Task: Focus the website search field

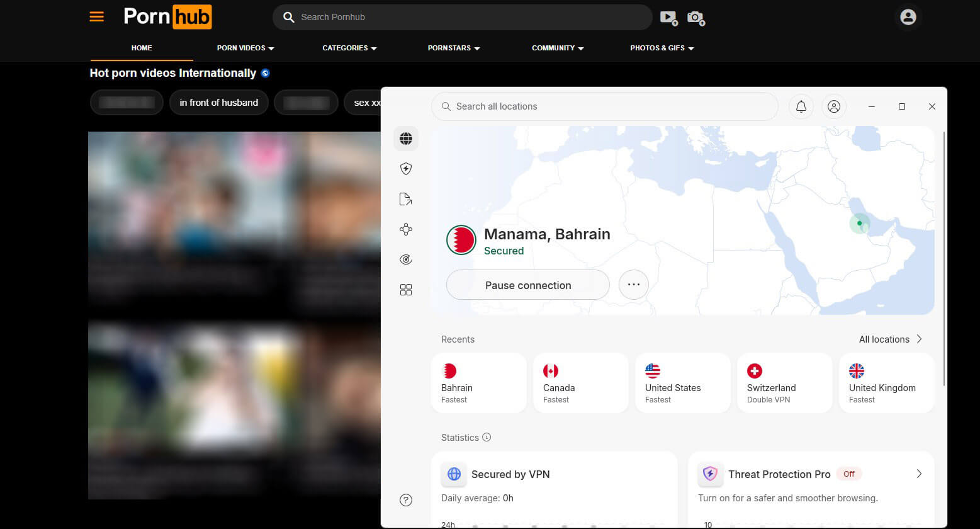Action: point(463,17)
